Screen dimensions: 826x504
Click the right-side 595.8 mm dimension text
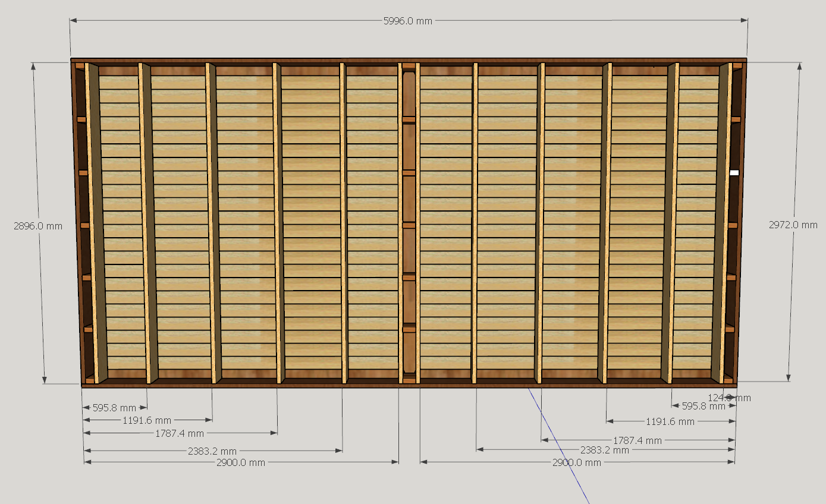click(x=703, y=407)
